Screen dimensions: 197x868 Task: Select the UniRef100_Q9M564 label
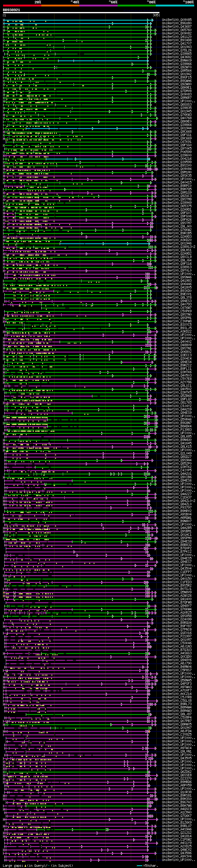coord(177,71)
